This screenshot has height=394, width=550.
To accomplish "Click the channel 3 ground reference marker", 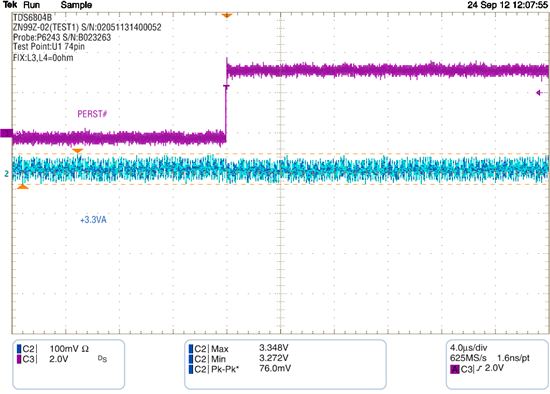I will pyautogui.click(x=7, y=133).
